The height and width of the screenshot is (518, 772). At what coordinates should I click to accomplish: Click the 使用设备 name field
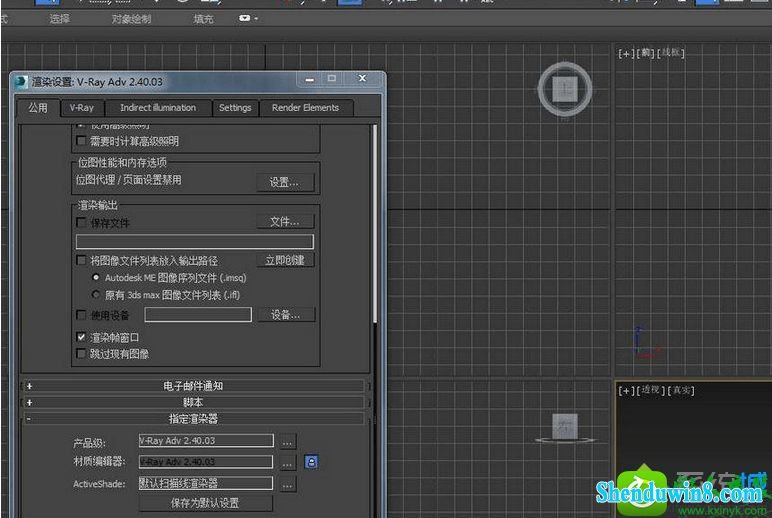(198, 315)
